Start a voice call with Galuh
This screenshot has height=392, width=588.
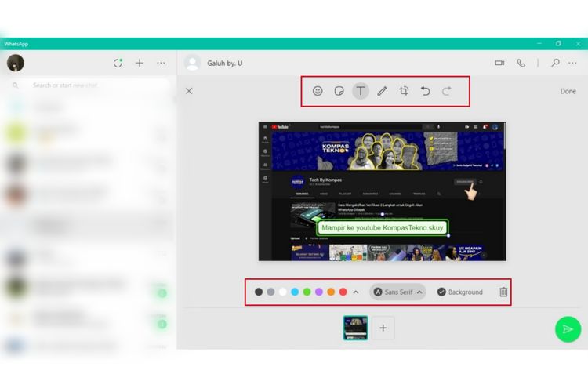(521, 63)
